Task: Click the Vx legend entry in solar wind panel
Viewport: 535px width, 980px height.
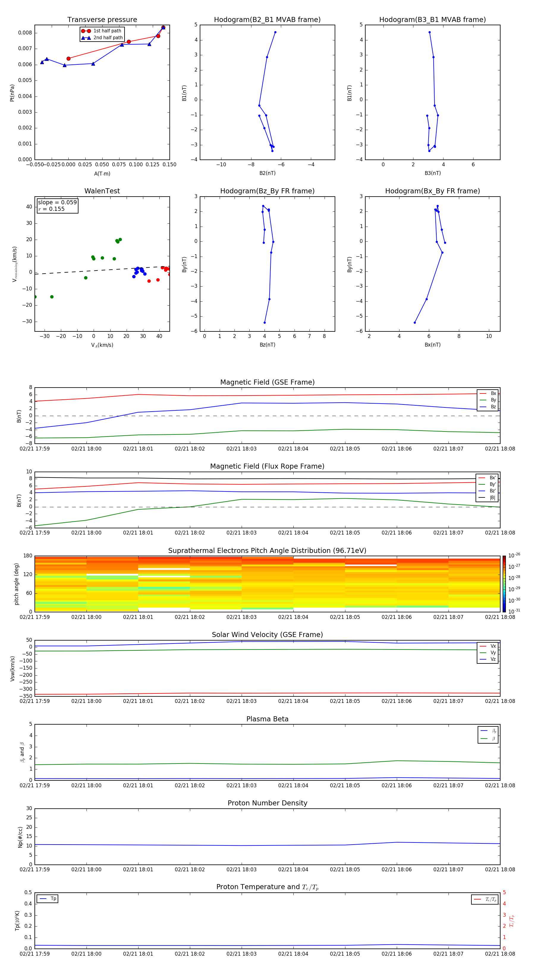Action: pos(488,646)
